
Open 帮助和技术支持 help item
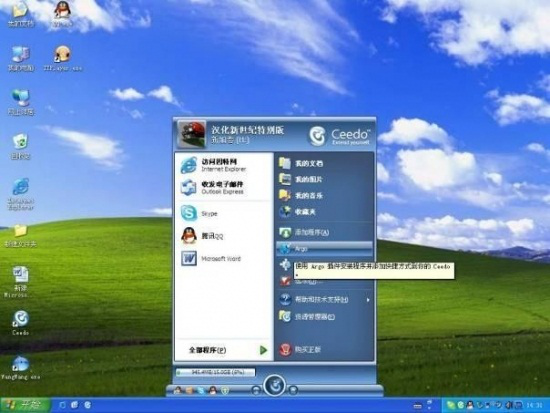coord(324,299)
